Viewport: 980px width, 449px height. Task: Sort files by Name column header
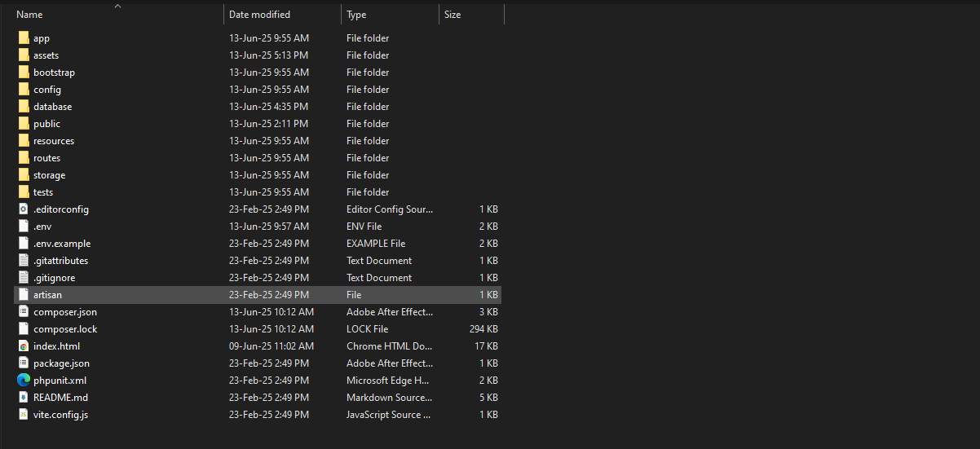pos(29,15)
